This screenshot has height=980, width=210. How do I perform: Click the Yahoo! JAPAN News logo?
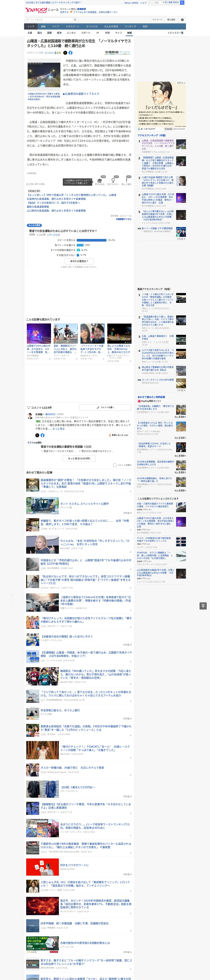tap(42, 10)
